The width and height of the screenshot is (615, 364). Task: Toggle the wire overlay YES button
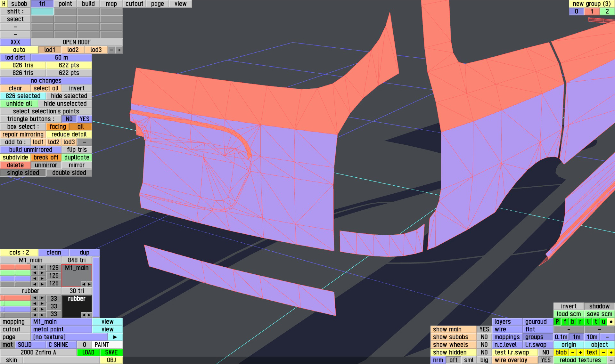tap(545, 360)
